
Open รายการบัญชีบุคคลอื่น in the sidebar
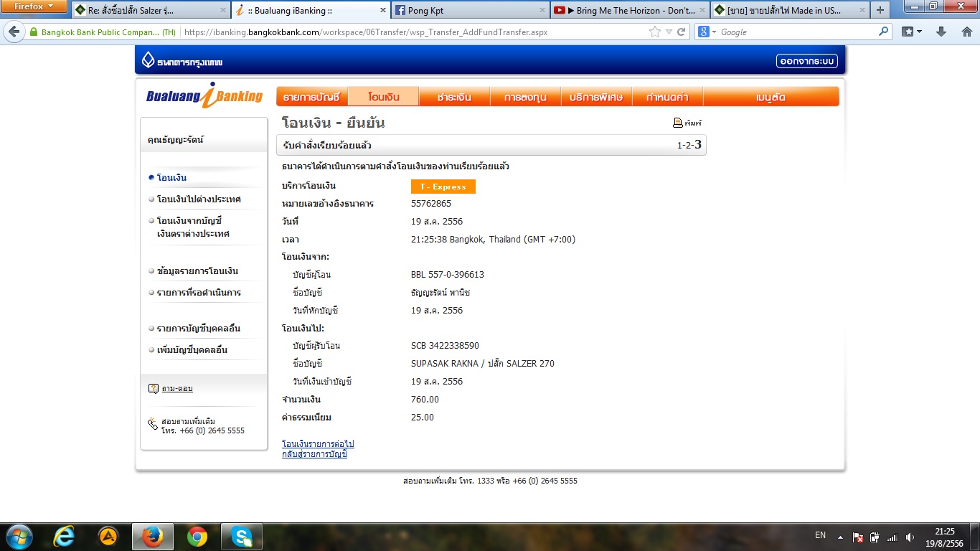pos(198,329)
